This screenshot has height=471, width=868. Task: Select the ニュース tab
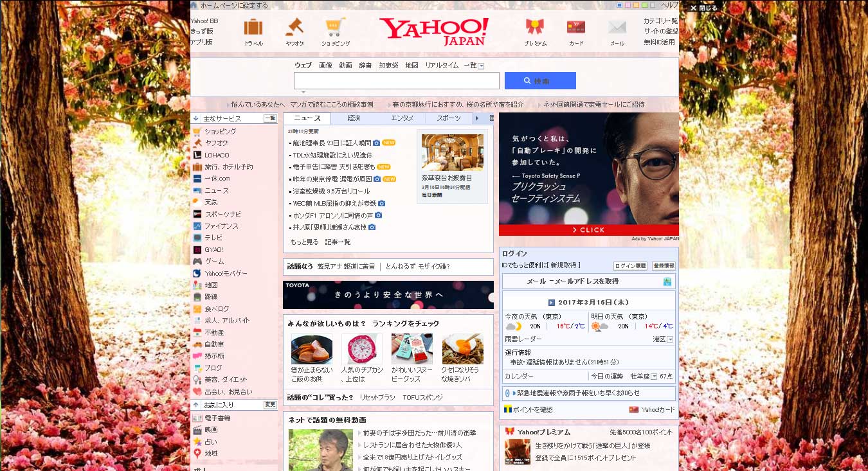tap(307, 118)
